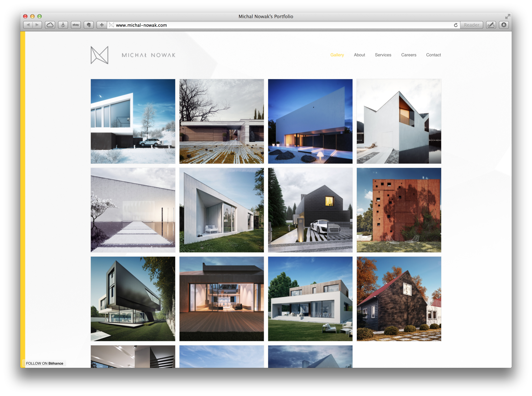This screenshot has width=532, height=396.
Task: Add bookmark with the plus button
Action: (x=102, y=25)
